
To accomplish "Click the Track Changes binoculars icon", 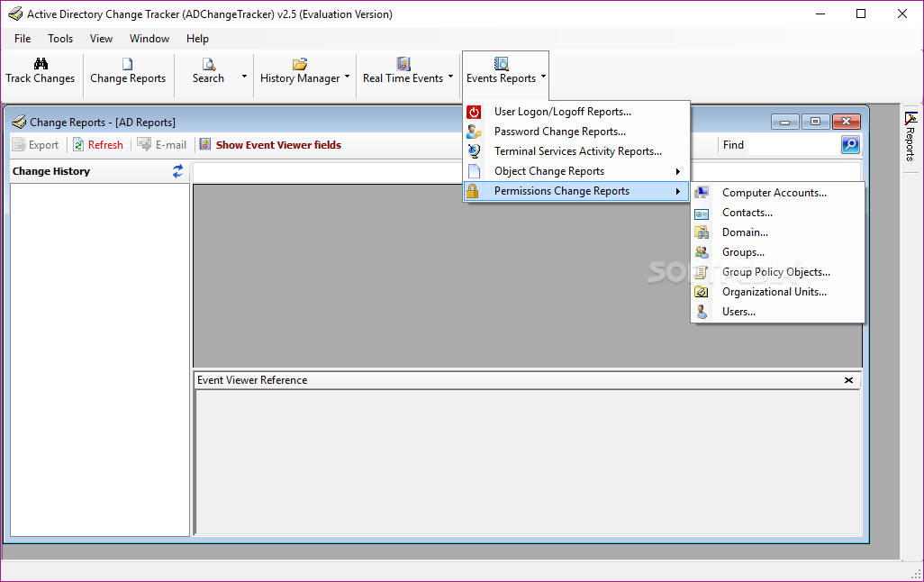I will click(41, 64).
